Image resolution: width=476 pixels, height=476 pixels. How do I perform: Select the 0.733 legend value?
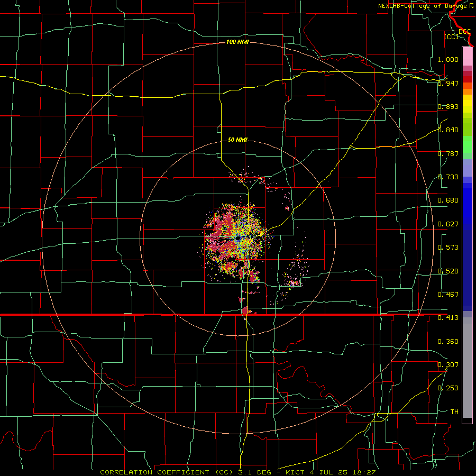pyautogui.click(x=448, y=177)
